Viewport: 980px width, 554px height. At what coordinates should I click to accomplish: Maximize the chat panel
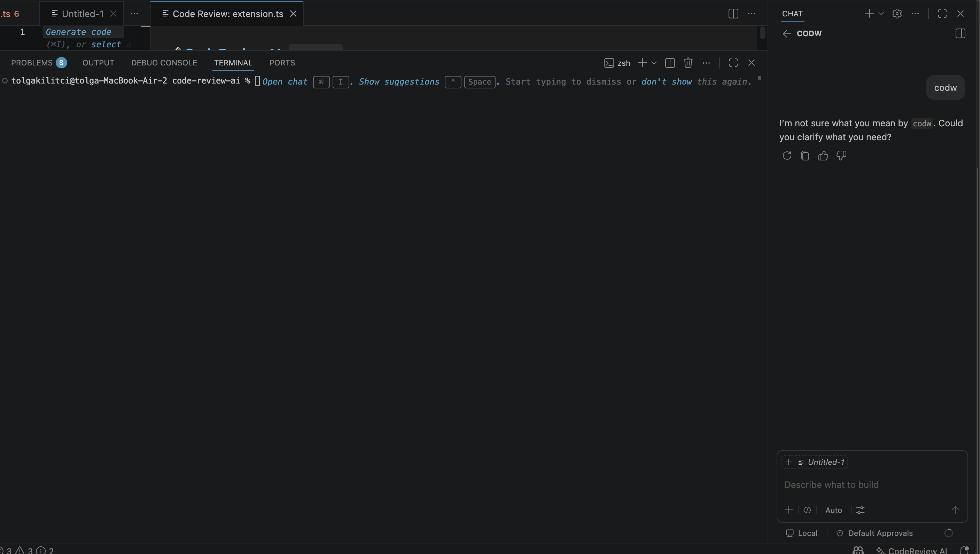point(942,14)
